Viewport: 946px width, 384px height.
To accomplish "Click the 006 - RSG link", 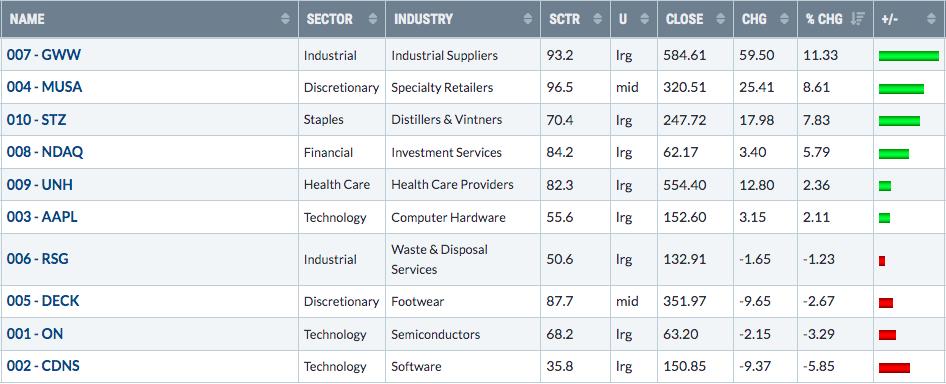I will 37,259.
